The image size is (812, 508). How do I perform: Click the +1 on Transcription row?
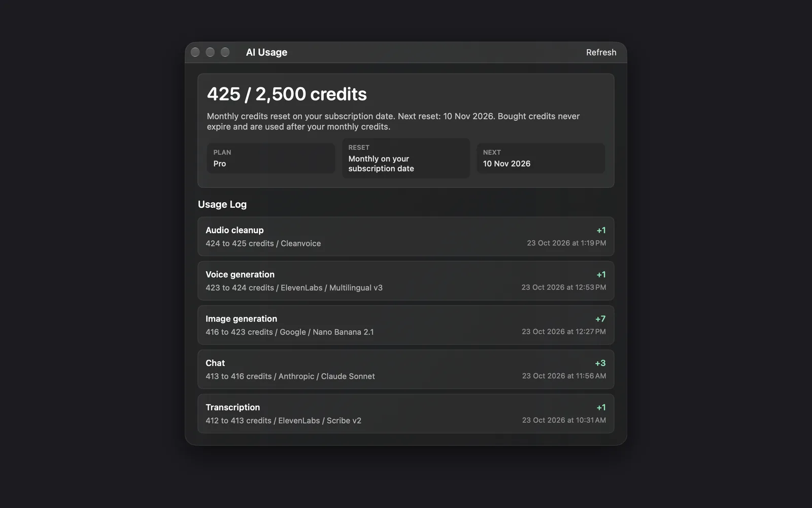(601, 407)
